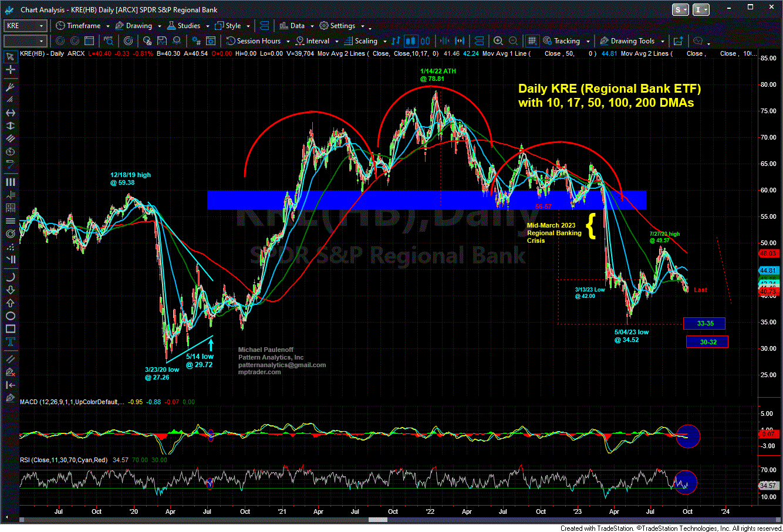The height and width of the screenshot is (532, 783).
Task: Open the Settings menu
Action: 338,26
